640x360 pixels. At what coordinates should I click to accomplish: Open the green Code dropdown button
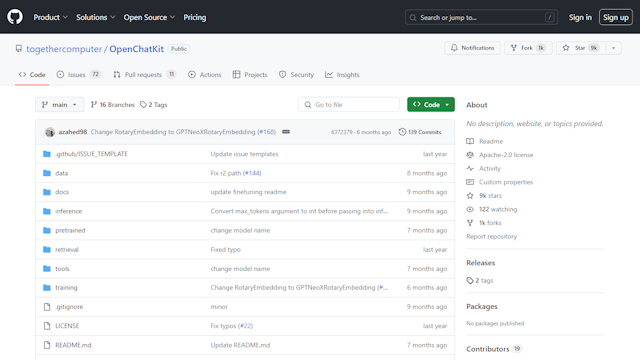pyautogui.click(x=431, y=104)
